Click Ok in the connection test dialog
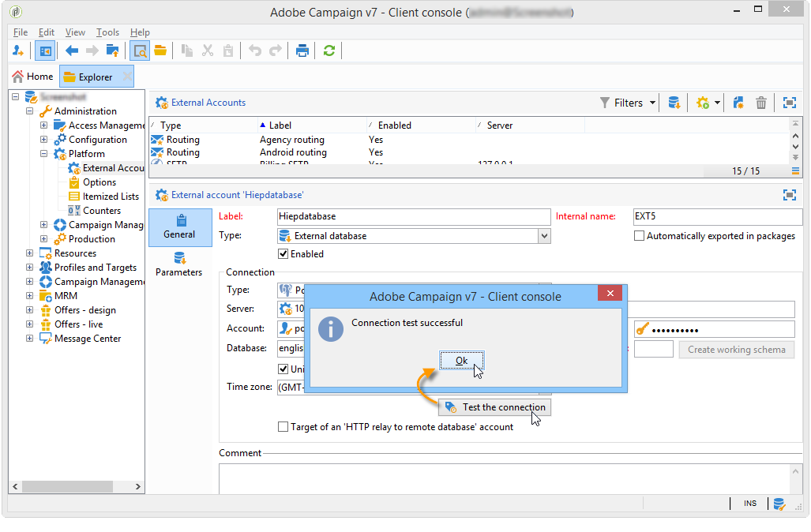This screenshot has width=811, height=532. pyautogui.click(x=462, y=361)
